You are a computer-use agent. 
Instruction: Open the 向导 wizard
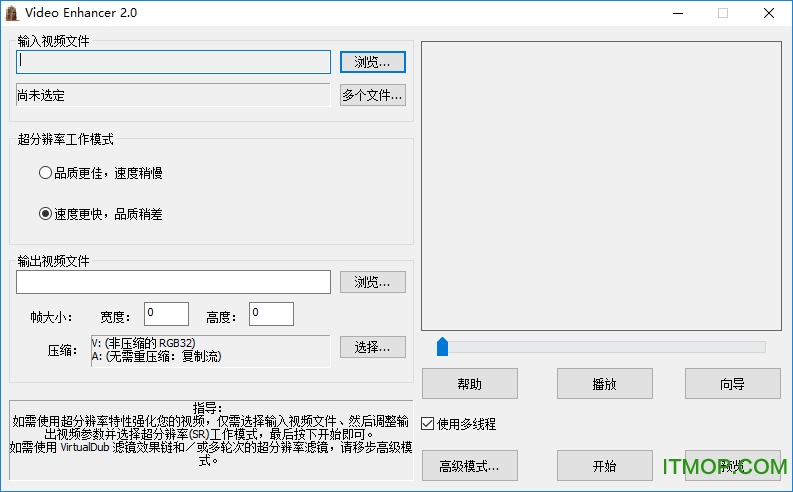click(732, 383)
